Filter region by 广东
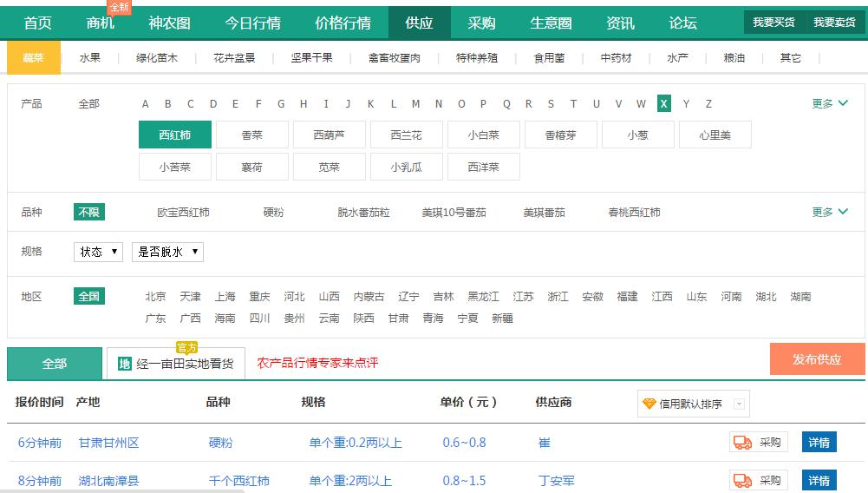 point(155,318)
